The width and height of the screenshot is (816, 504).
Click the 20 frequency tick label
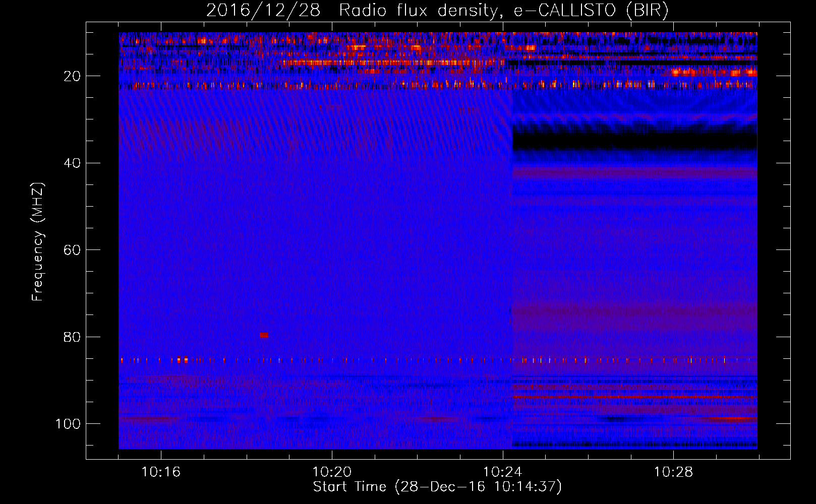72,76
